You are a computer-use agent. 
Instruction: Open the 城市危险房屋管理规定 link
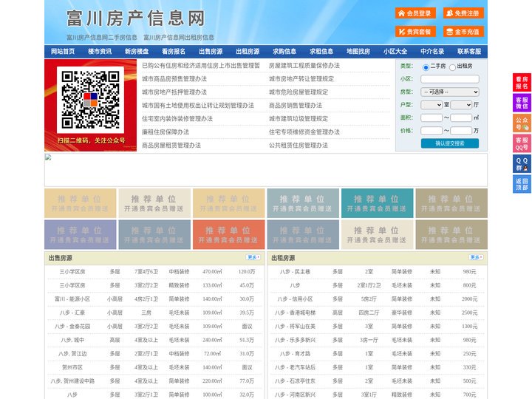tap(299, 92)
